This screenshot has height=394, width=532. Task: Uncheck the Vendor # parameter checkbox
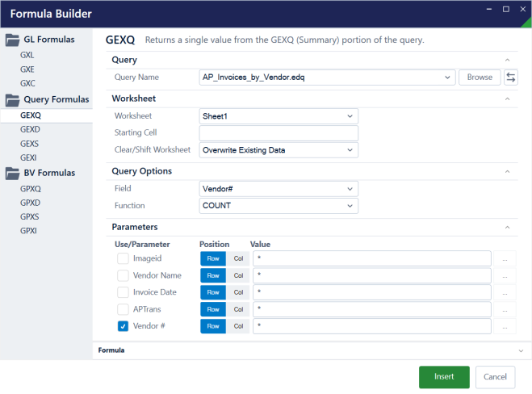[124, 326]
